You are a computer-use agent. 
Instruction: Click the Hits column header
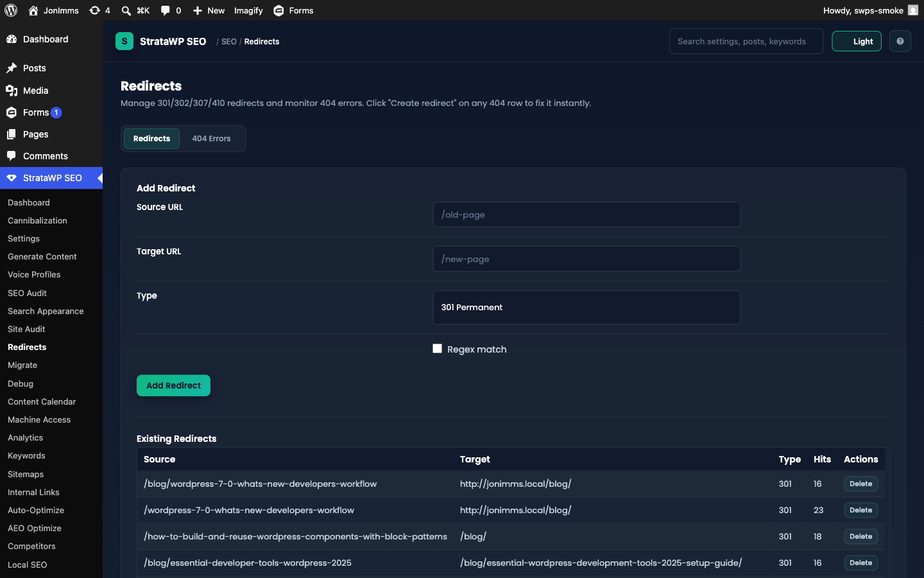click(x=822, y=459)
